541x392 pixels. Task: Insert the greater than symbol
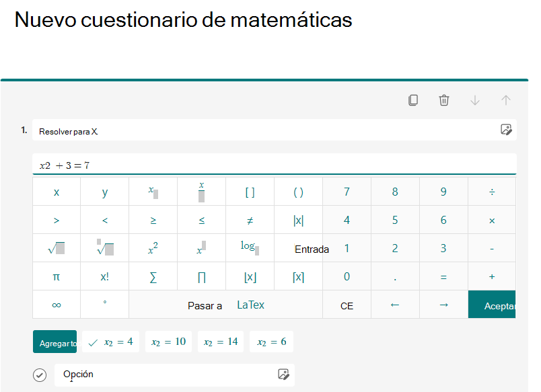click(57, 220)
